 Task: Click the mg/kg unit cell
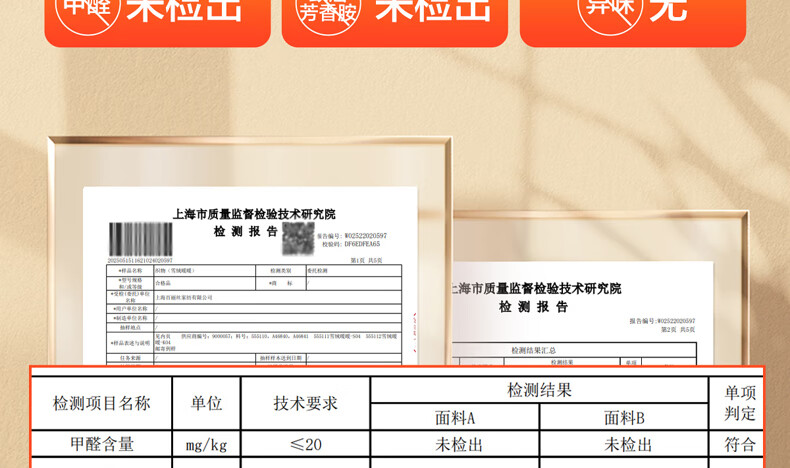pyautogui.click(x=207, y=445)
